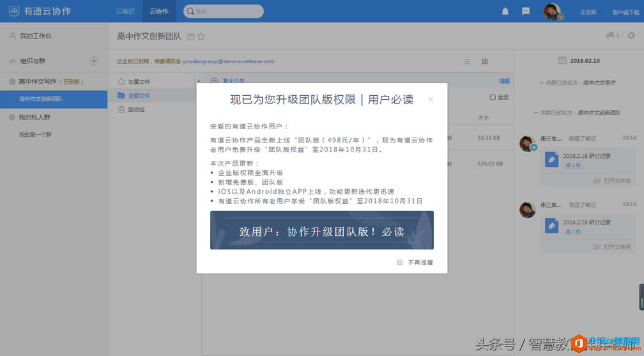Image resolution: width=644 pixels, height=356 pixels.
Task: Open the user avatar menu
Action: click(x=553, y=12)
